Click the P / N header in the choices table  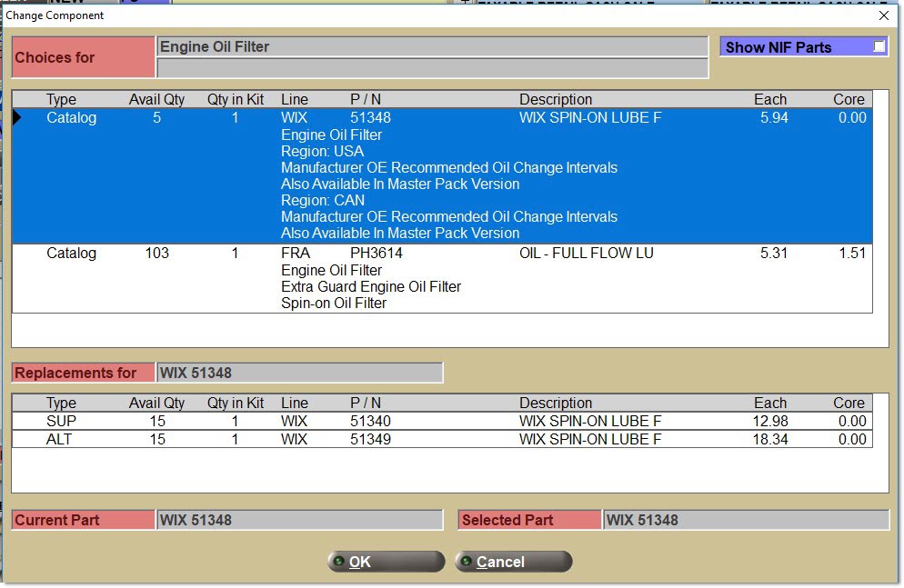366,100
